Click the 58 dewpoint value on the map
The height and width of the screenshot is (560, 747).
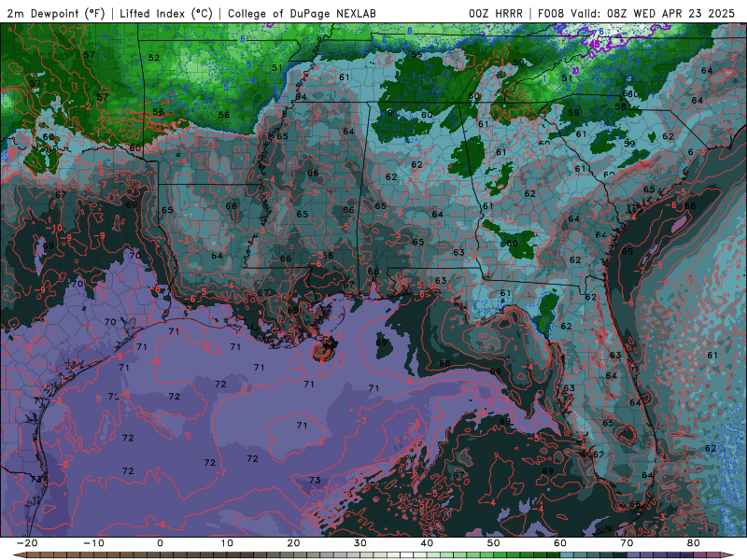(621, 106)
